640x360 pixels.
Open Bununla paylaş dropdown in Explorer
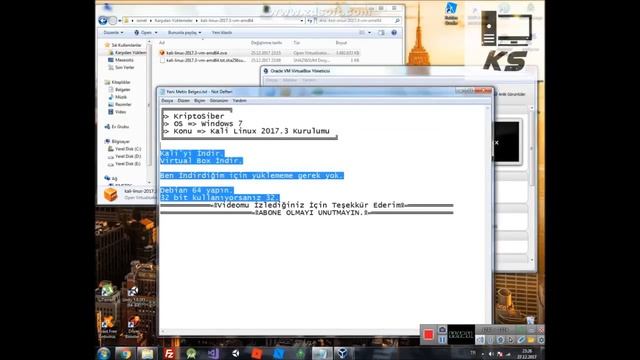tap(184, 32)
